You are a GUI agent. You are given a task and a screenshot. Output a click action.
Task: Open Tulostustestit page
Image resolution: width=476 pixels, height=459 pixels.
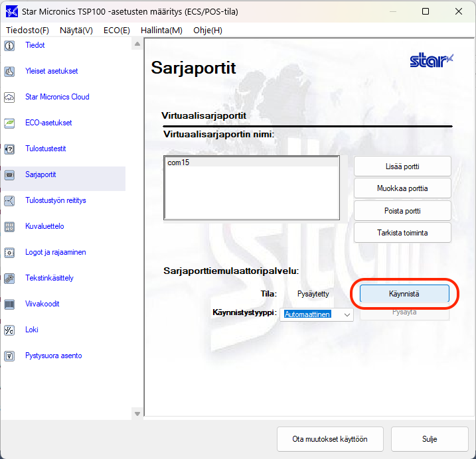[x=46, y=149]
